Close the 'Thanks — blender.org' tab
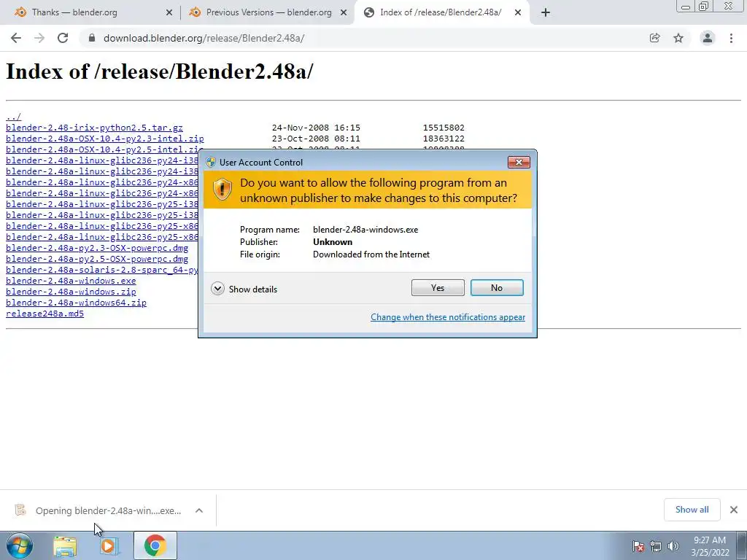This screenshot has width=747, height=560. point(169,13)
